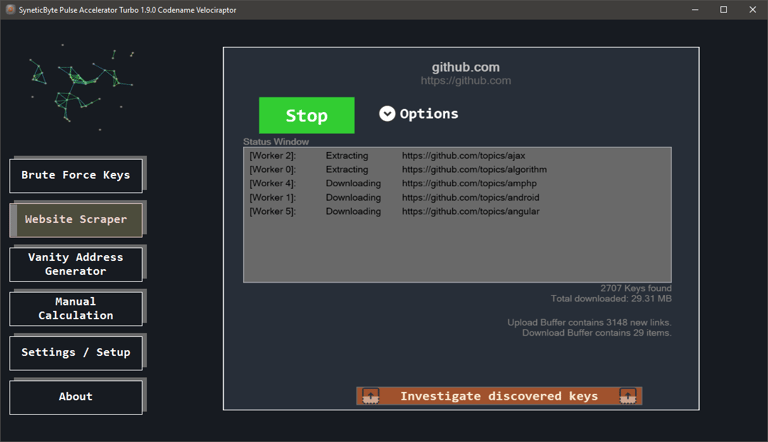Go to Manual Calculation

(x=76, y=308)
